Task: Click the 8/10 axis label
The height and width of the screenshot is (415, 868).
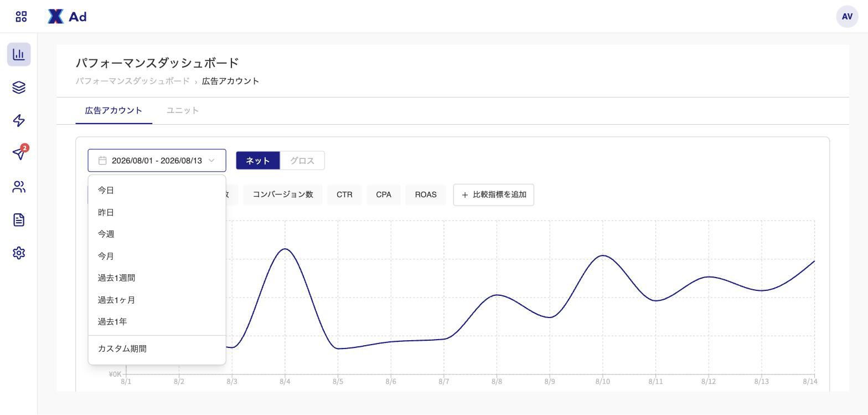Action: click(603, 381)
